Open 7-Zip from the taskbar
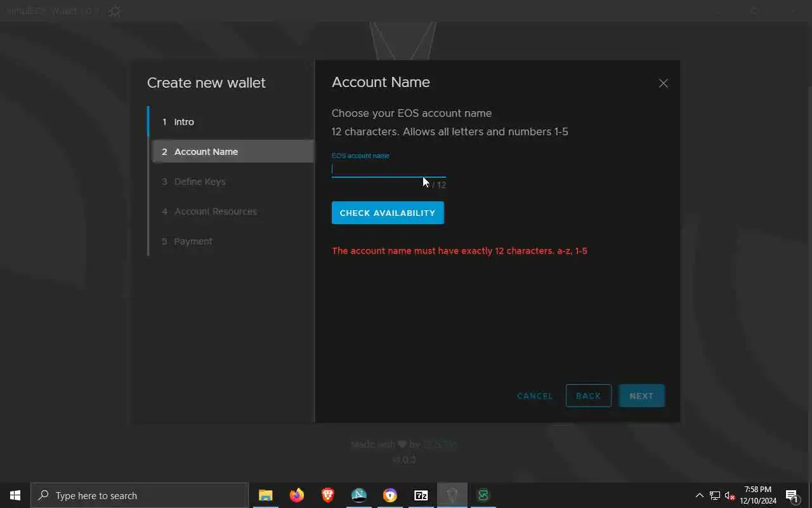Screen dimensions: 812x508 [x=421, y=495]
